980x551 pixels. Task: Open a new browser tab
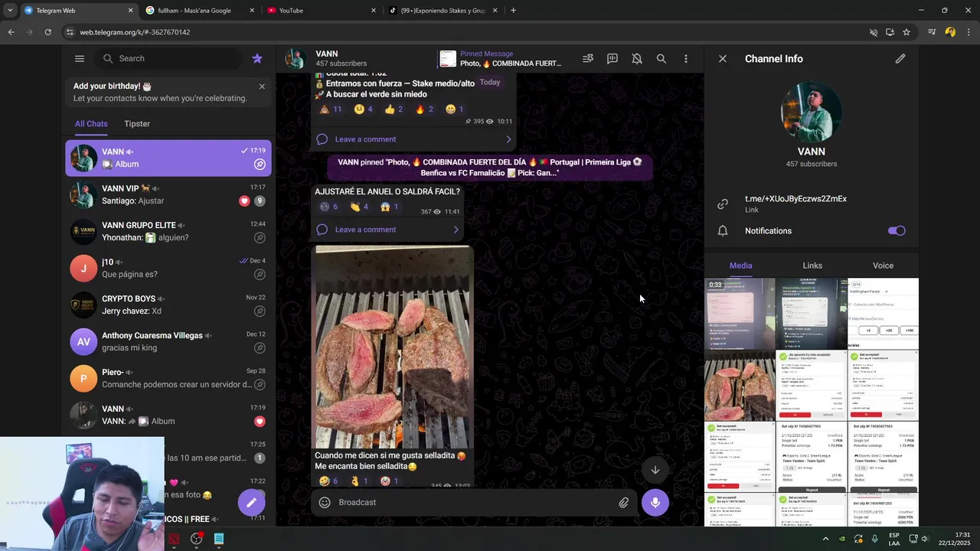[x=513, y=11]
